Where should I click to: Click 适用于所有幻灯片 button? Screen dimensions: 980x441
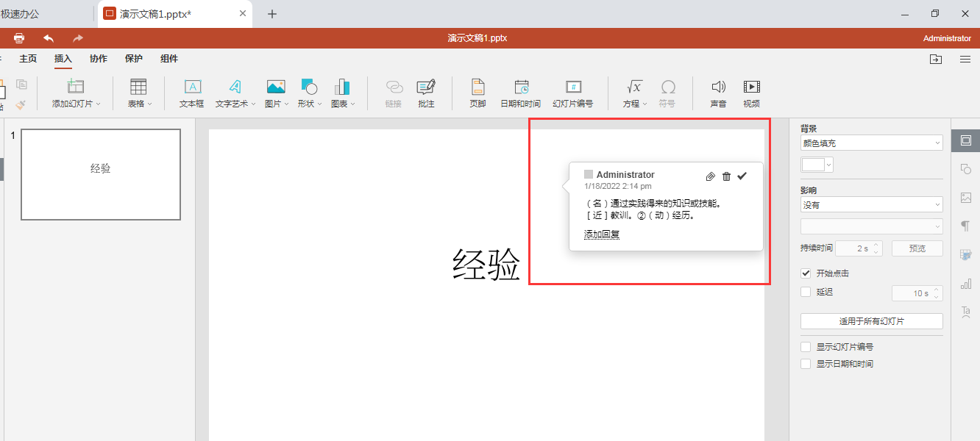tap(872, 321)
